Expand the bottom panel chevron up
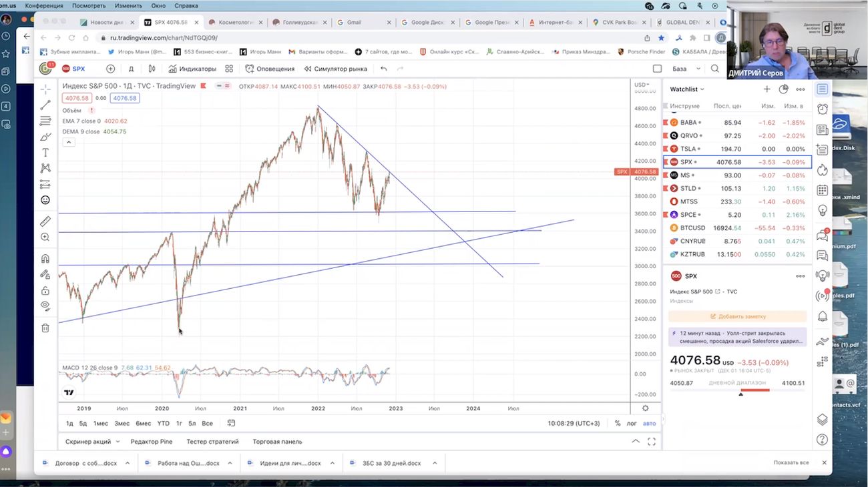Viewport: 868px width, 487px height. pyautogui.click(x=635, y=442)
